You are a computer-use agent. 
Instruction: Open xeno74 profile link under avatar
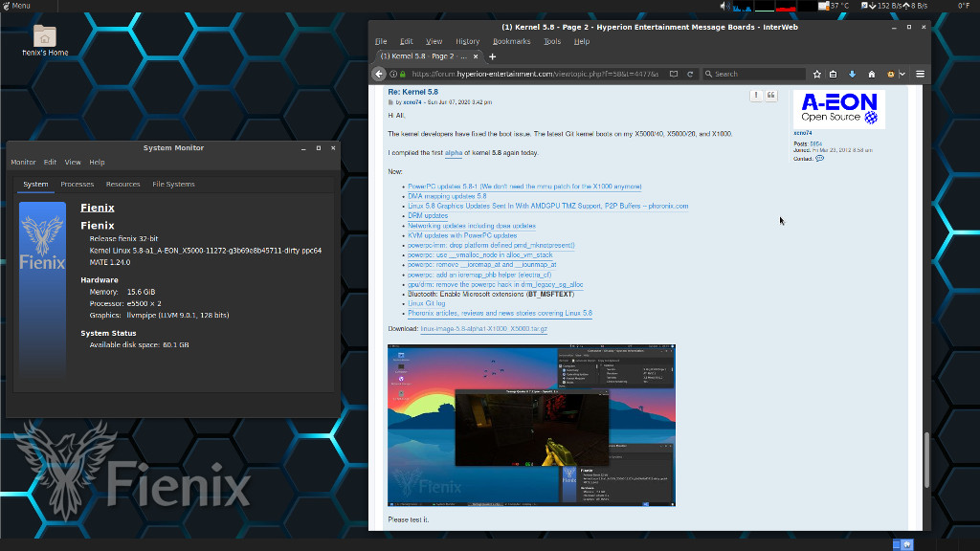[802, 133]
